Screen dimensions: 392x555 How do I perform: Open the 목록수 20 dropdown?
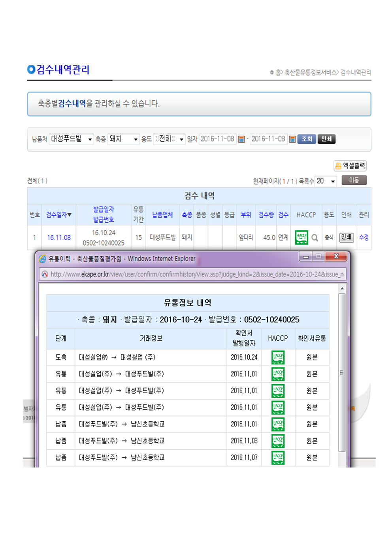pyautogui.click(x=326, y=181)
